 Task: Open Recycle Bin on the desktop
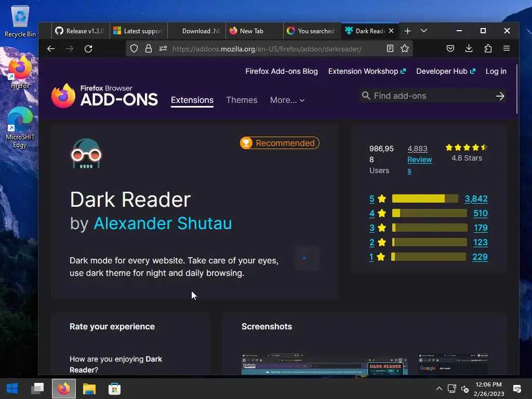pos(20,21)
